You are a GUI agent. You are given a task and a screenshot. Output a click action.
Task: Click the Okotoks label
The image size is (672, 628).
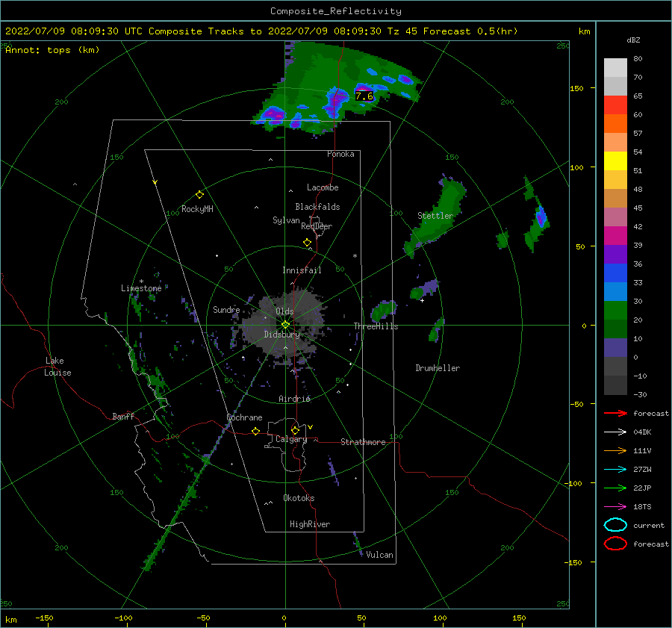click(299, 498)
